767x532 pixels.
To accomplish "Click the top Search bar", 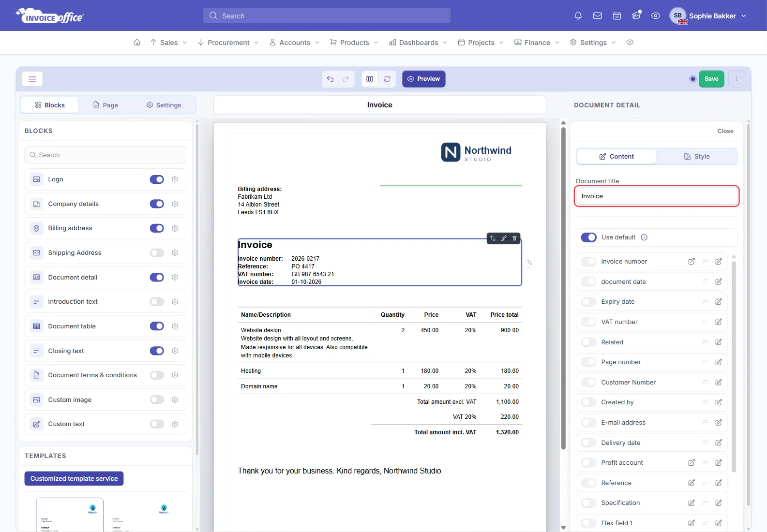I will pyautogui.click(x=327, y=15).
